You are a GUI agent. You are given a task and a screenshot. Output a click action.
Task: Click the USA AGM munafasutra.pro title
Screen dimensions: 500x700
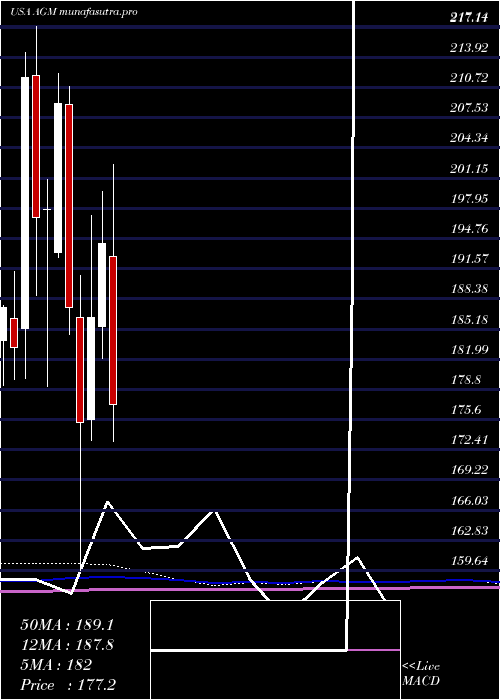(74, 12)
